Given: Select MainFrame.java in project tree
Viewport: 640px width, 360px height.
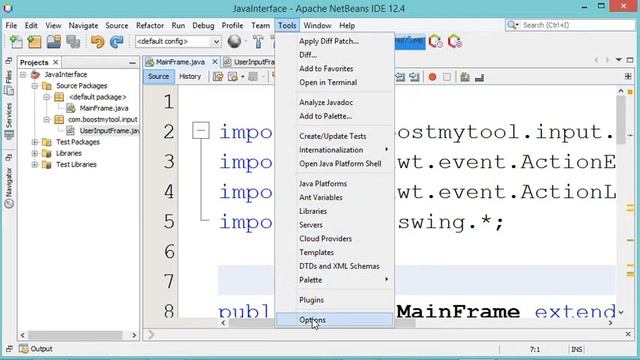Looking at the screenshot, I should [x=104, y=108].
